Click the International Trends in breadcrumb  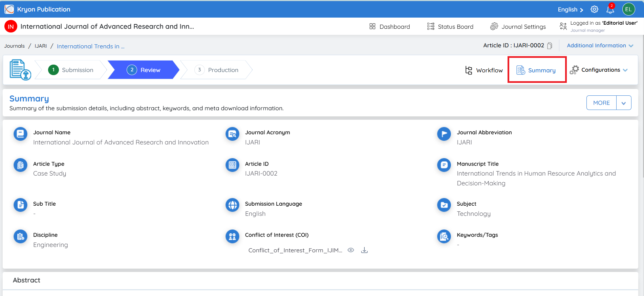coord(90,46)
